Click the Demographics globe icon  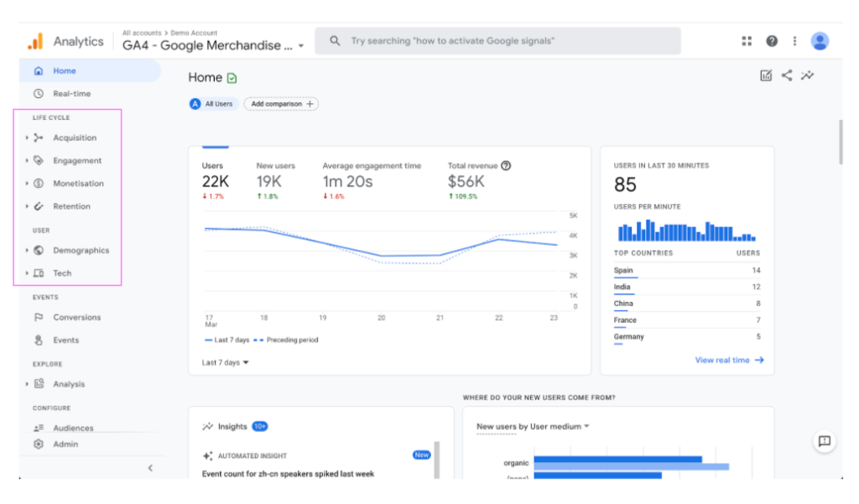[x=39, y=251]
